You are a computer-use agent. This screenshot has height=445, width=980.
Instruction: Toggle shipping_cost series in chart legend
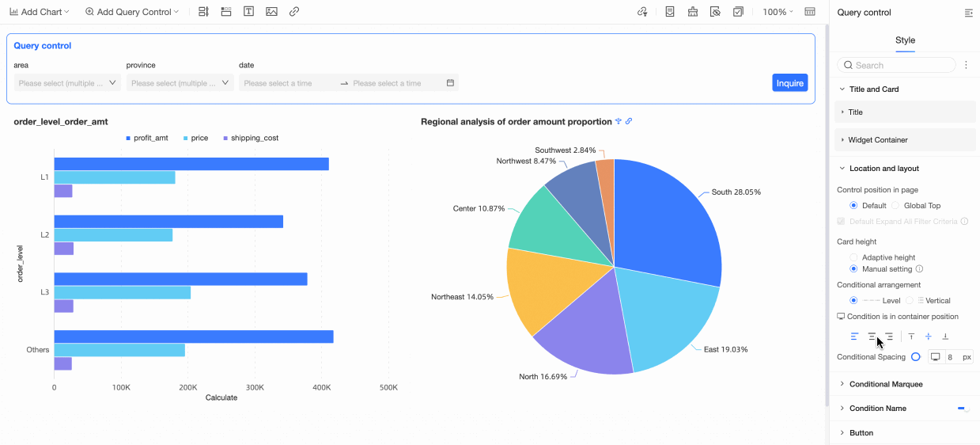point(250,138)
